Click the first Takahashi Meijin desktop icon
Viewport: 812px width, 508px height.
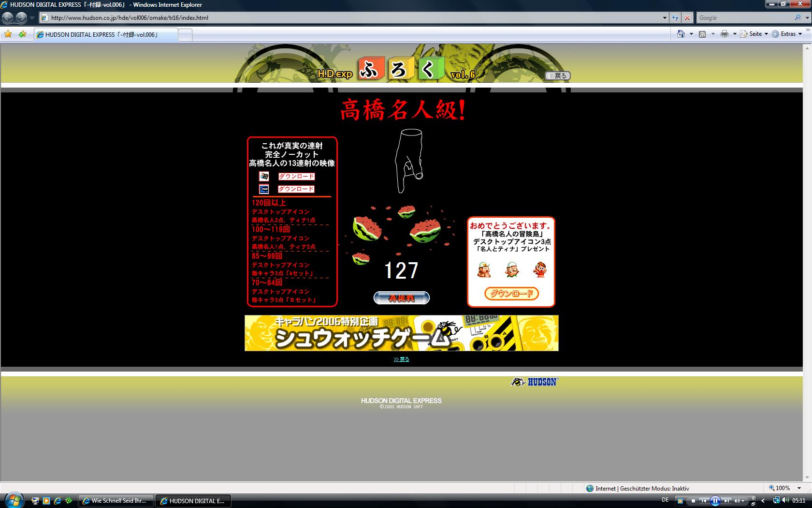pyautogui.click(x=484, y=269)
